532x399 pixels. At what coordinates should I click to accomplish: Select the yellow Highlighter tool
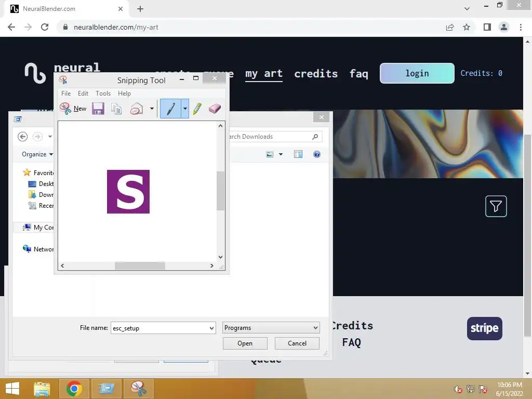tap(197, 109)
